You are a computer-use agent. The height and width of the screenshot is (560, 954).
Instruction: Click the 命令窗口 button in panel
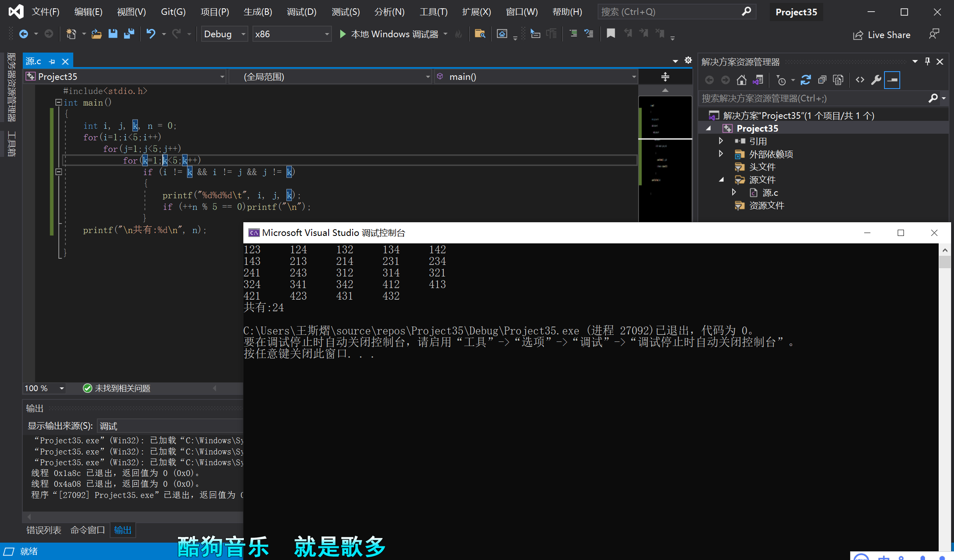coord(86,531)
